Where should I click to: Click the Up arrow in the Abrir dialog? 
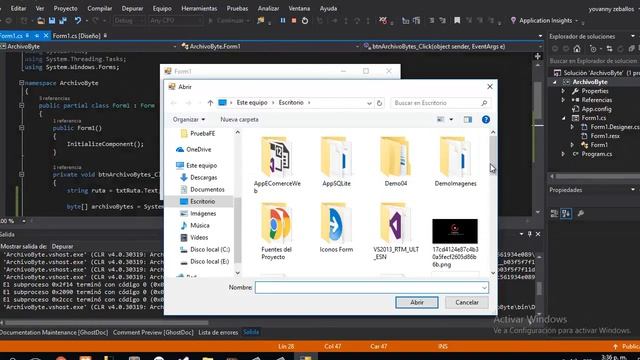click(x=210, y=103)
